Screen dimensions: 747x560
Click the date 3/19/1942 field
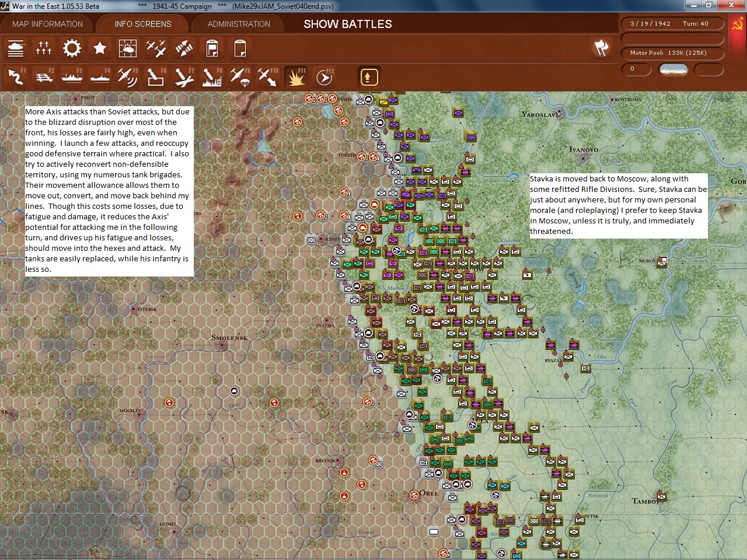[x=651, y=23]
